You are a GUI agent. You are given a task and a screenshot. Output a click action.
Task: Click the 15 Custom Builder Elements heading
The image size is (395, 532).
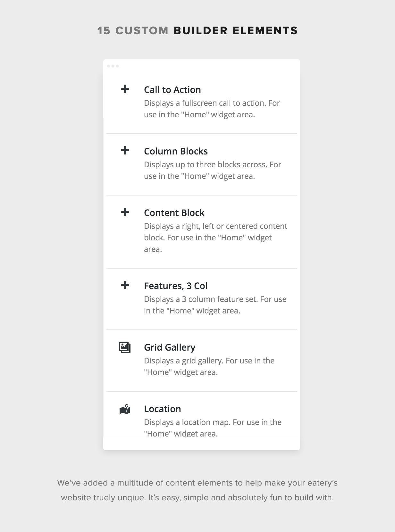coord(197,31)
